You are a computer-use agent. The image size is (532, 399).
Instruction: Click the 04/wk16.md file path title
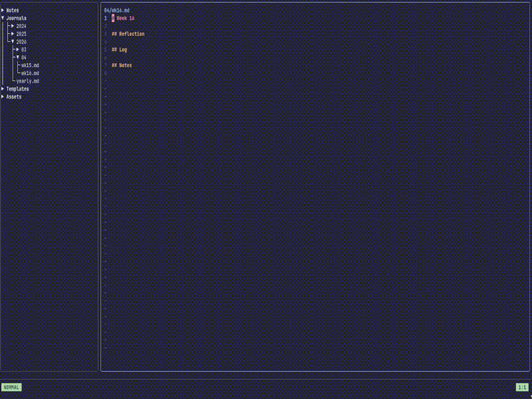pyautogui.click(x=117, y=11)
